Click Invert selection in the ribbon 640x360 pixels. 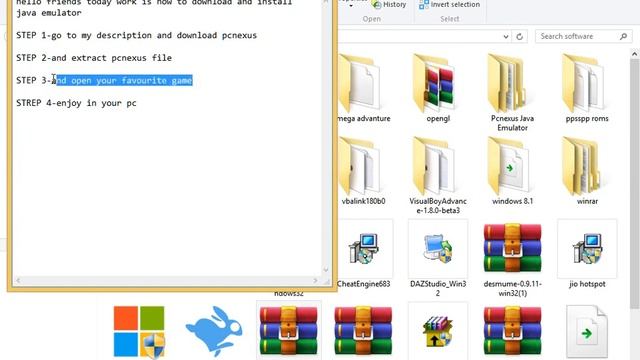click(x=449, y=4)
